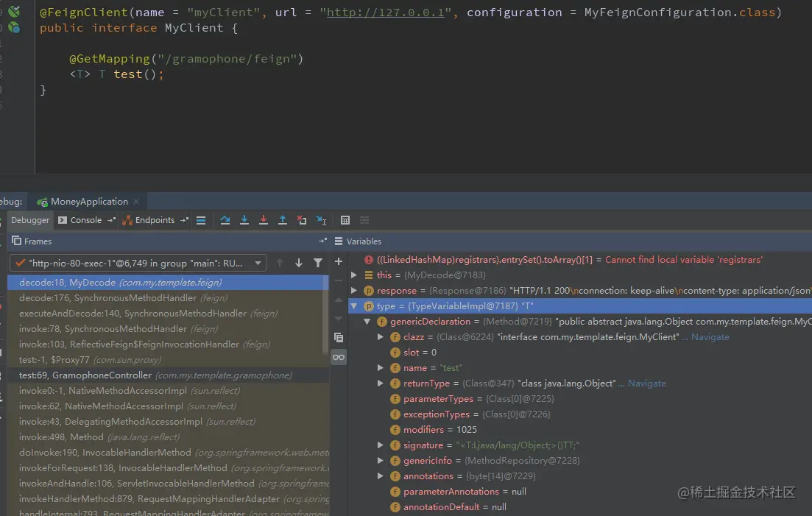
Task: Open the thread selector dropdown http-nio-80-exec-1
Action: click(x=138, y=263)
